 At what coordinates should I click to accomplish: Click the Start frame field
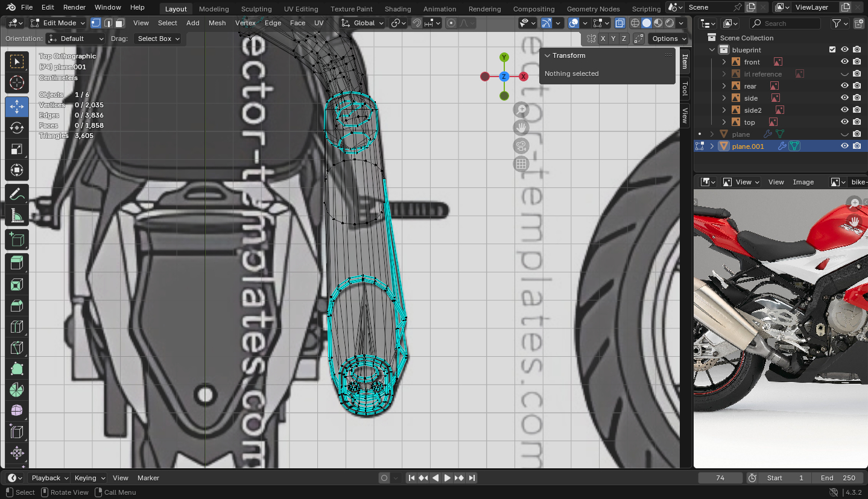click(785, 478)
